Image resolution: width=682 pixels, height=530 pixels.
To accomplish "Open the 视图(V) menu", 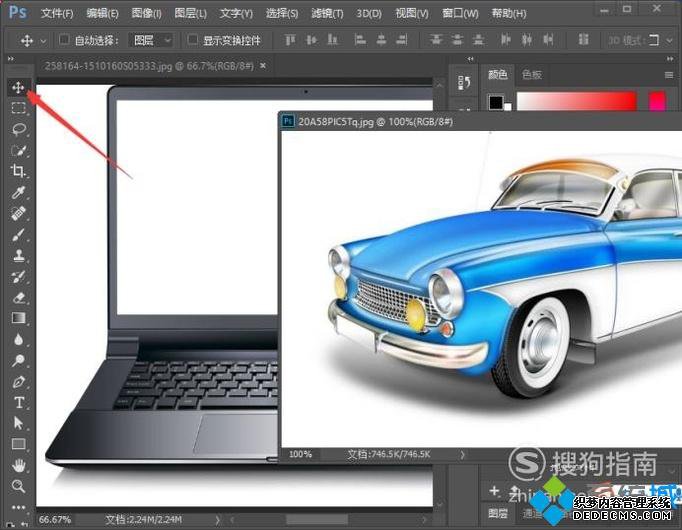I will click(412, 13).
